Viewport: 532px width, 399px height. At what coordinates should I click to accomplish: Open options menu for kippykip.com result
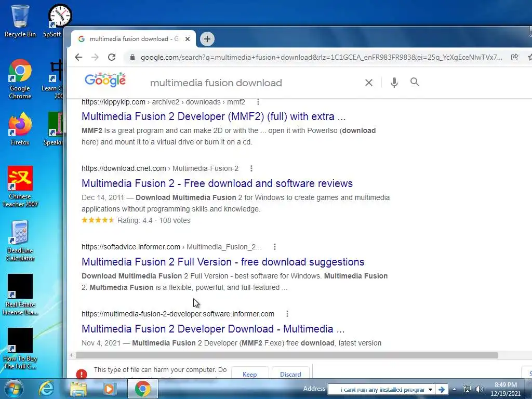tap(258, 102)
